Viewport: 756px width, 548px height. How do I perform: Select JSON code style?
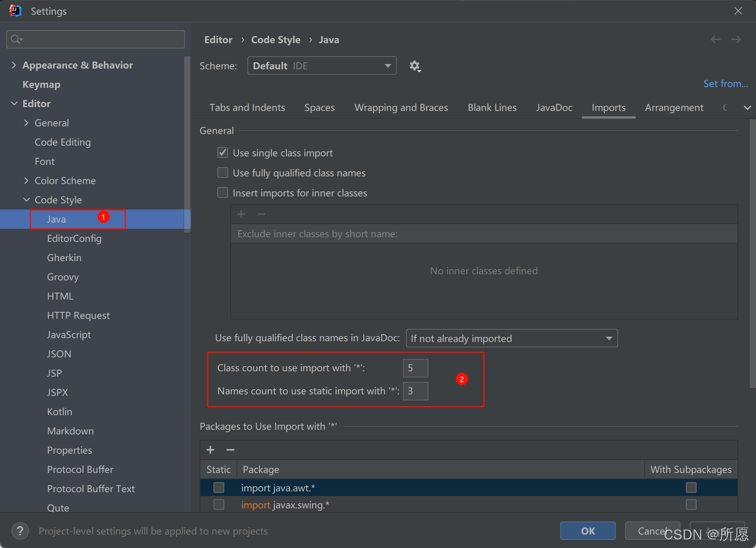click(59, 354)
